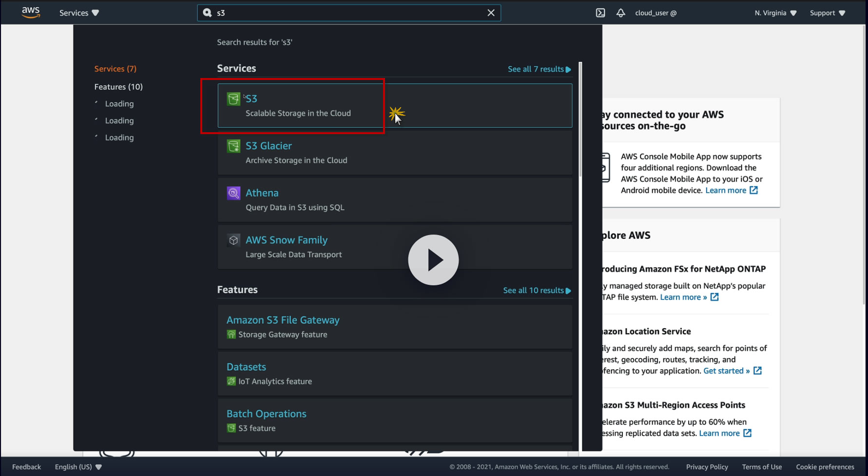
Task: Open the S3 service result
Action: (395, 105)
